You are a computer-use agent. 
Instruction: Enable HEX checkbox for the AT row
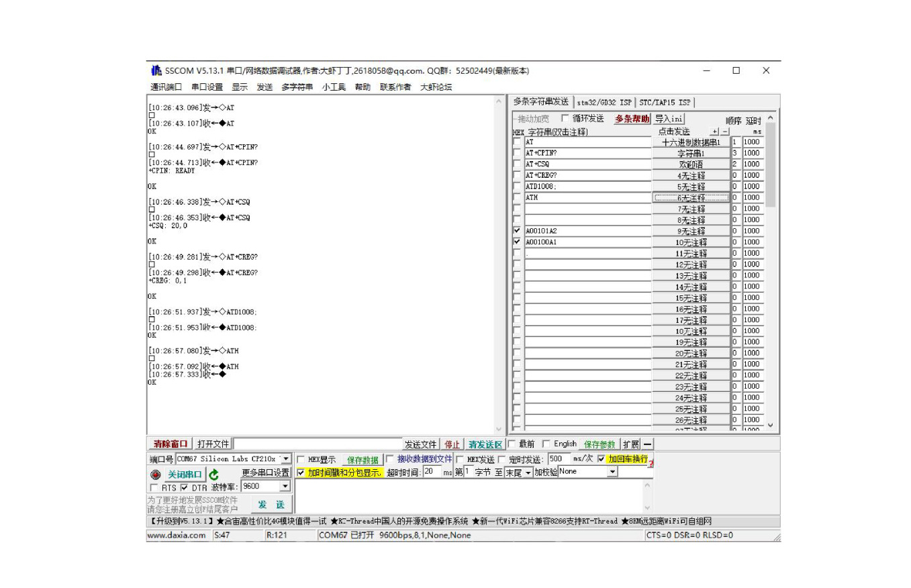click(517, 142)
